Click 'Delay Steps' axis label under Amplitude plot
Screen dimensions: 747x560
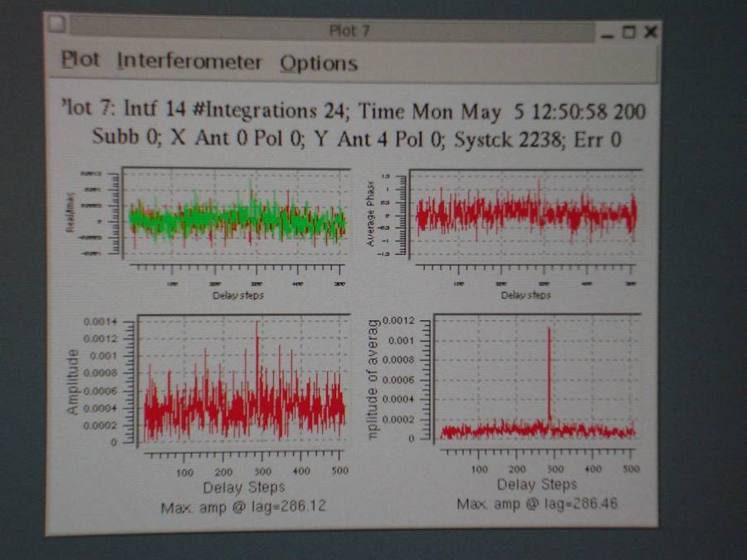(244, 487)
